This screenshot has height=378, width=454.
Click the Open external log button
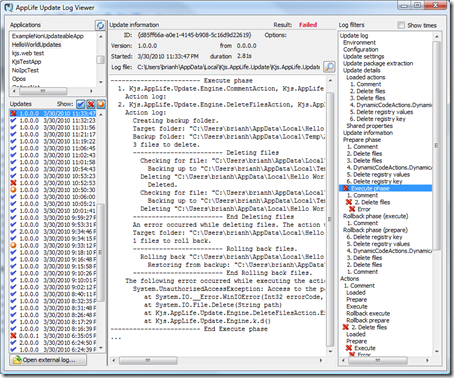click(48, 360)
